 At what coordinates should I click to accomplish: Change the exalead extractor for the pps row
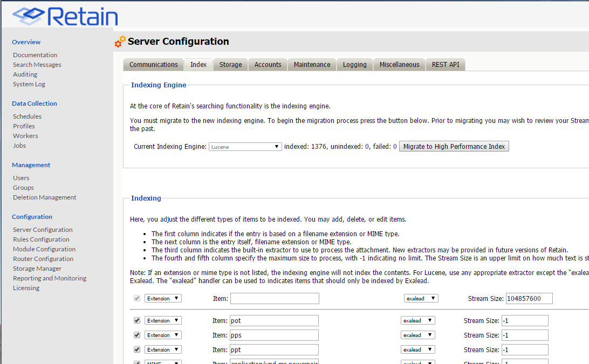(x=417, y=335)
